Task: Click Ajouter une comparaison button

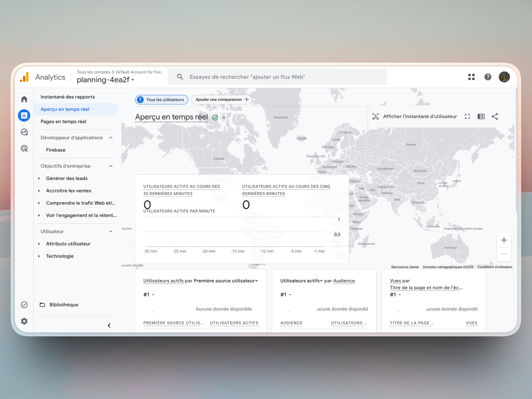Action: [221, 99]
